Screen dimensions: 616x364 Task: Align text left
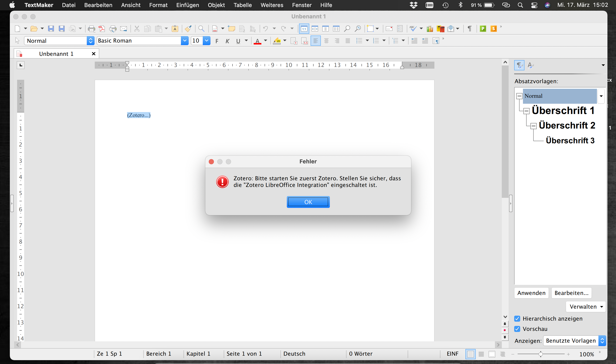pyautogui.click(x=315, y=41)
